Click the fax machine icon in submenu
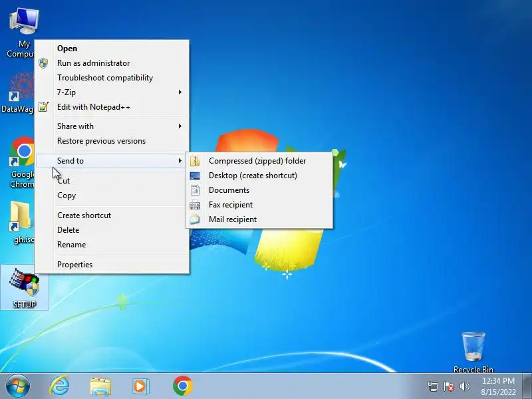 (x=195, y=205)
